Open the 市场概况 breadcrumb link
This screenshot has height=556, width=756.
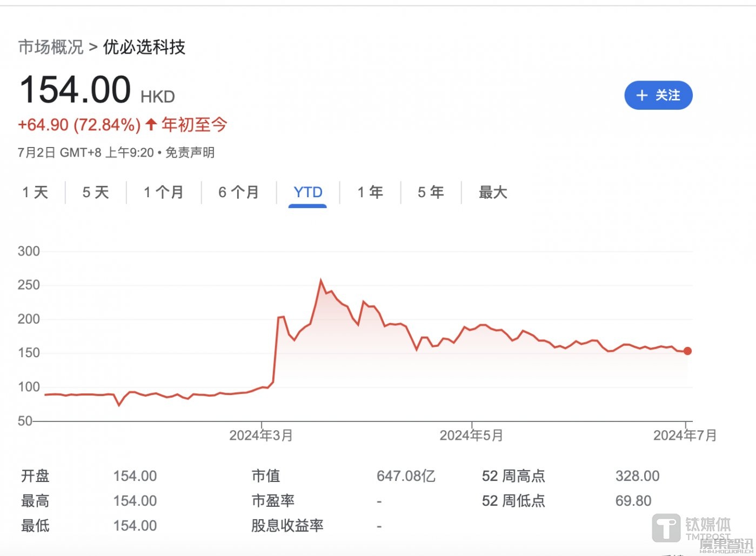pos(51,47)
